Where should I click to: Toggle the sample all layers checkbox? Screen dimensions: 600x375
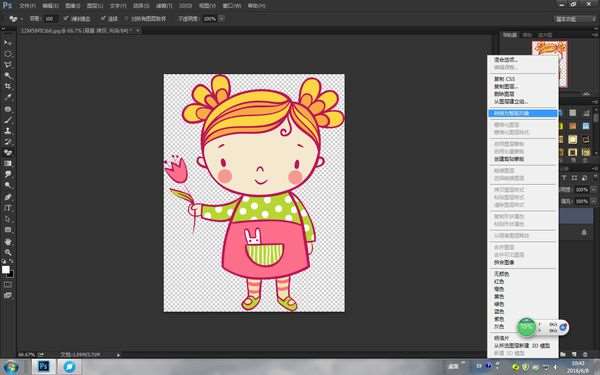pyautogui.click(x=126, y=18)
